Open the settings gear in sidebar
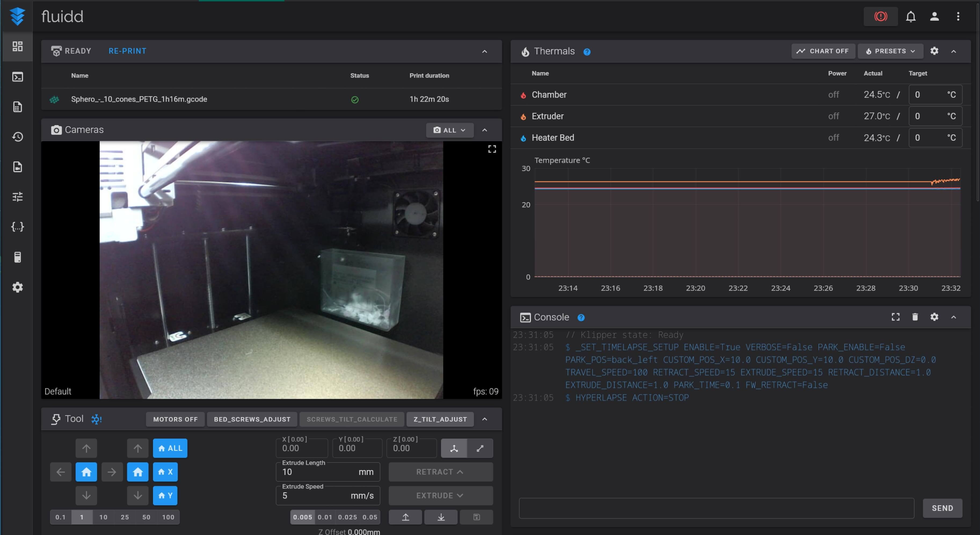Screen dimensions: 980x535 (x=17, y=287)
